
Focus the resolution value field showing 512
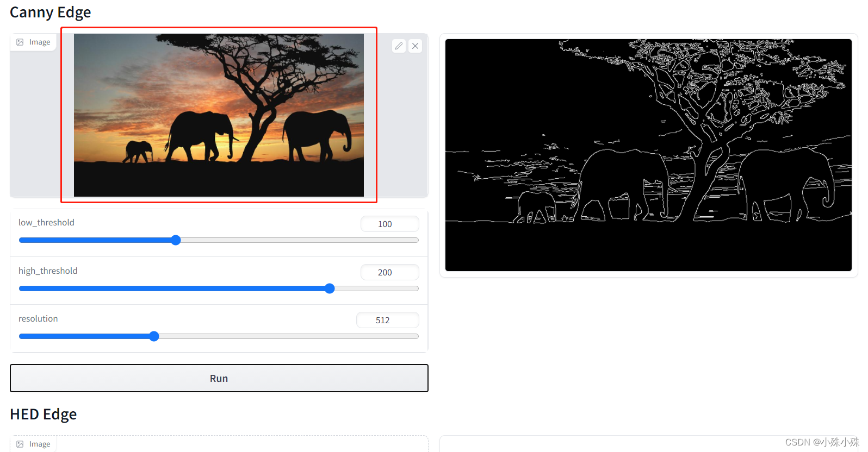[388, 320]
